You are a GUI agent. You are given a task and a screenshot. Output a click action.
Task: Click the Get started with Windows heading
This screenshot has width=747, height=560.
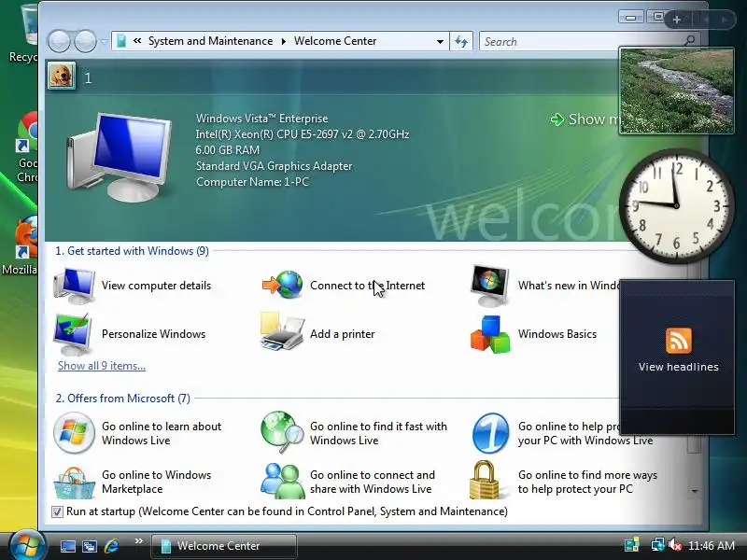click(x=132, y=251)
